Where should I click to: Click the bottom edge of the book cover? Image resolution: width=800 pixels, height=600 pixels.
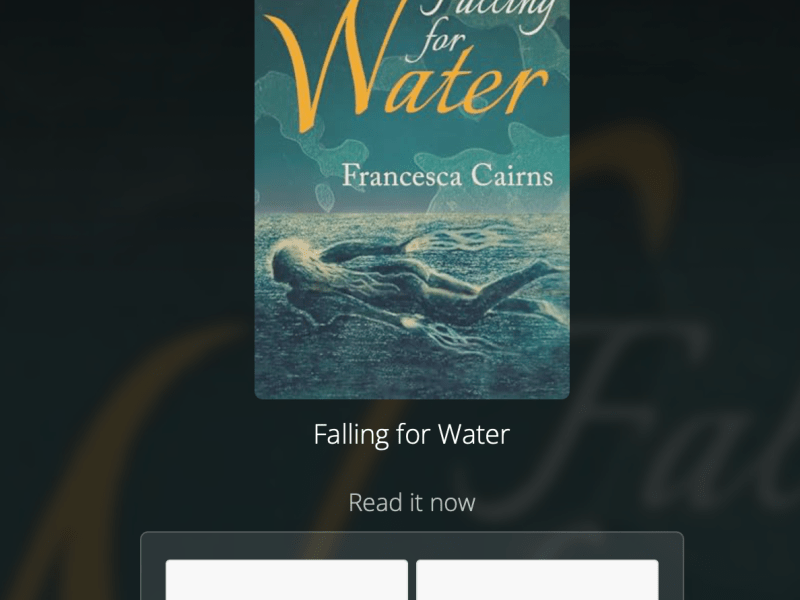tap(412, 395)
